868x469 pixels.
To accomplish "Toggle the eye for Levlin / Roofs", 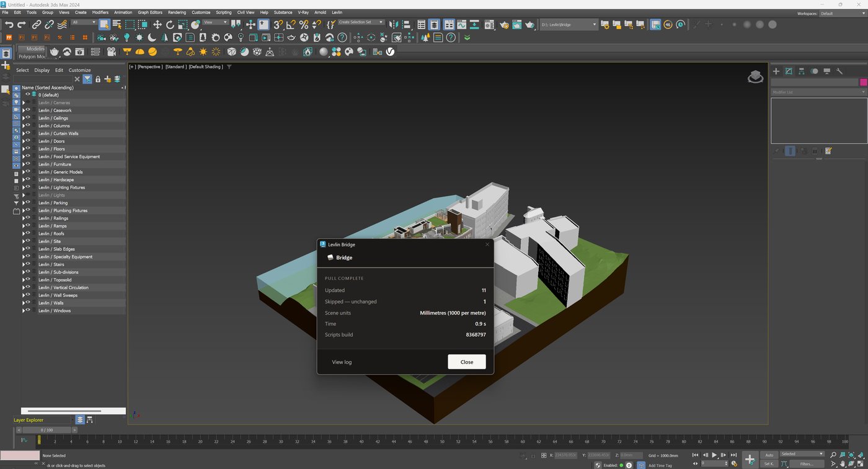I will point(28,233).
